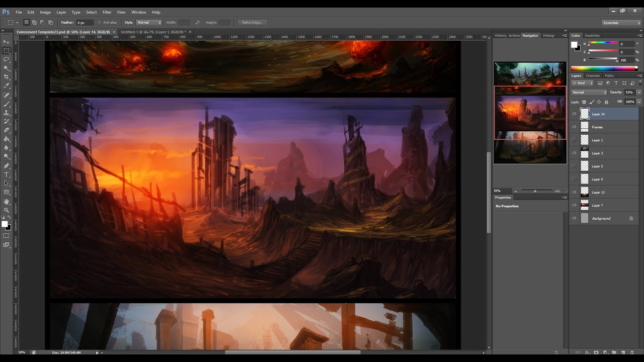Open the Filter menu
The height and width of the screenshot is (362, 644).
click(107, 12)
